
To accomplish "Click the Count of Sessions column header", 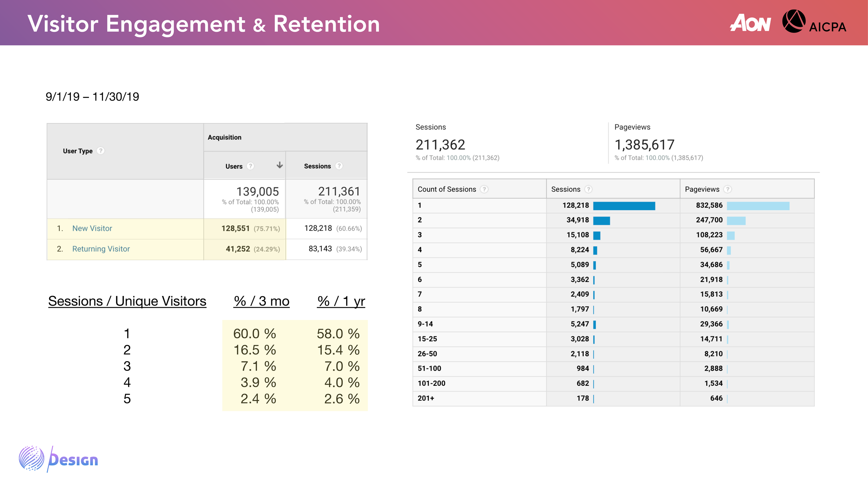I will coord(447,189).
